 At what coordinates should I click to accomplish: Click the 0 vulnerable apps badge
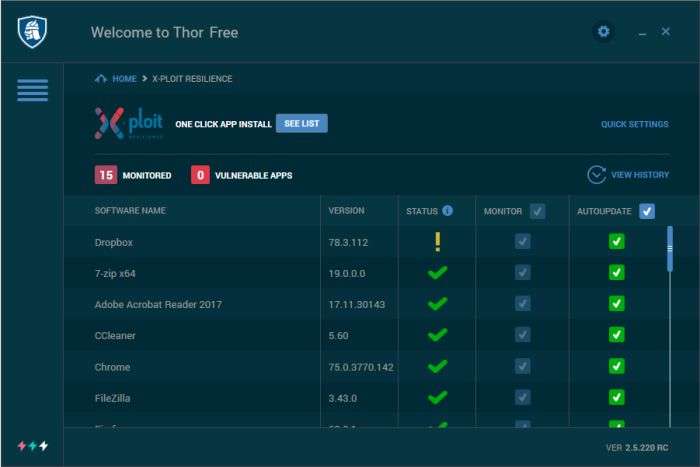point(200,175)
